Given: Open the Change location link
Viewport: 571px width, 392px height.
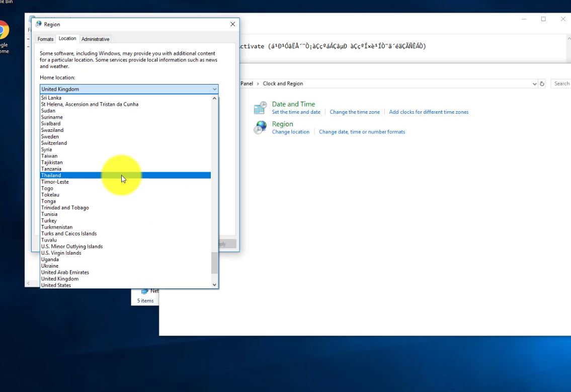Looking at the screenshot, I should (291, 132).
